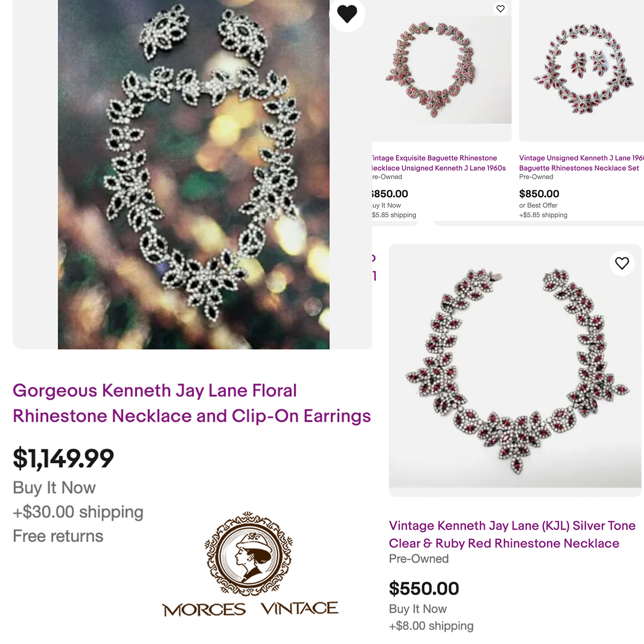
Task: Click Buy It Now under $1,149.99
Action: [x=54, y=487]
